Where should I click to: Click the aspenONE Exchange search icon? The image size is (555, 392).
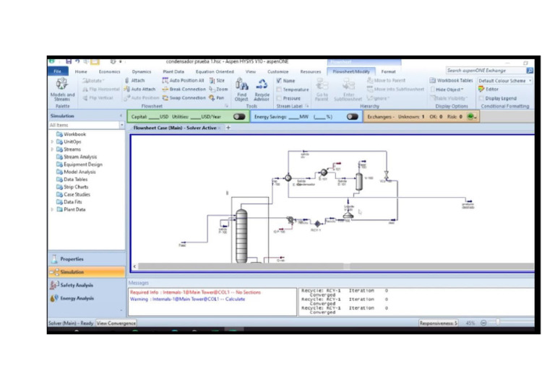pyautogui.click(x=530, y=71)
